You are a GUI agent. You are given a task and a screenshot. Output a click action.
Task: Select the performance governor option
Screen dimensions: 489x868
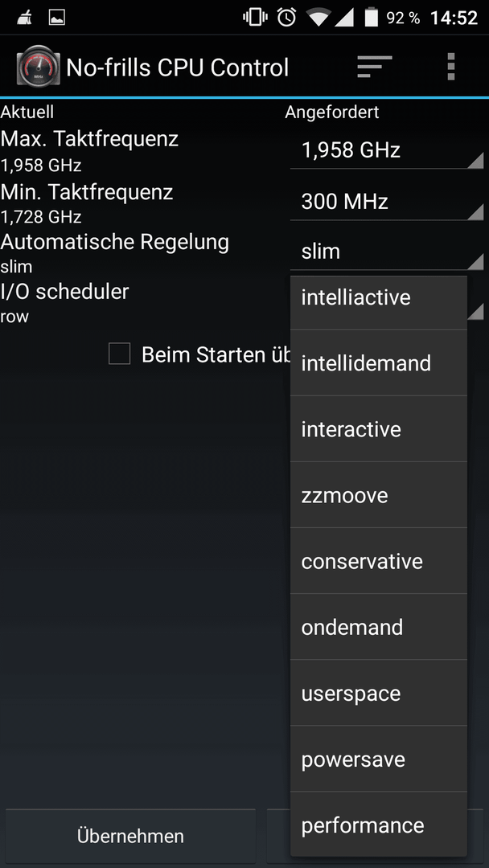[x=379, y=825]
